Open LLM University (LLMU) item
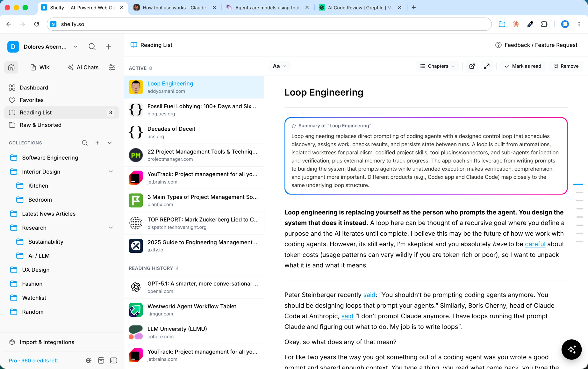Viewport: 588px width, 369px height. pyautogui.click(x=194, y=333)
